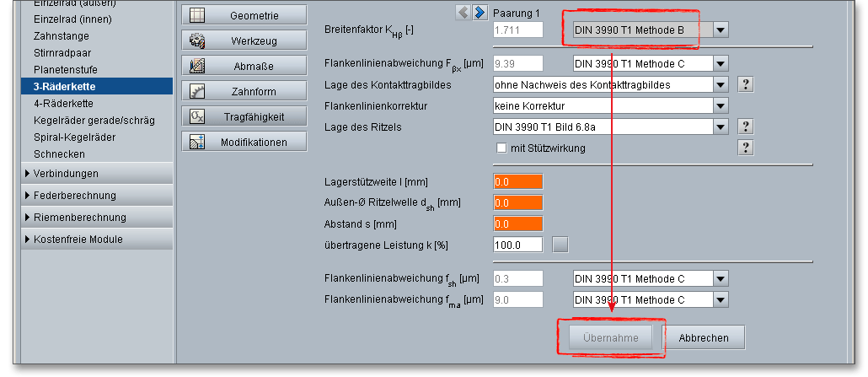Select Planetenstufe in the module list

[64, 69]
